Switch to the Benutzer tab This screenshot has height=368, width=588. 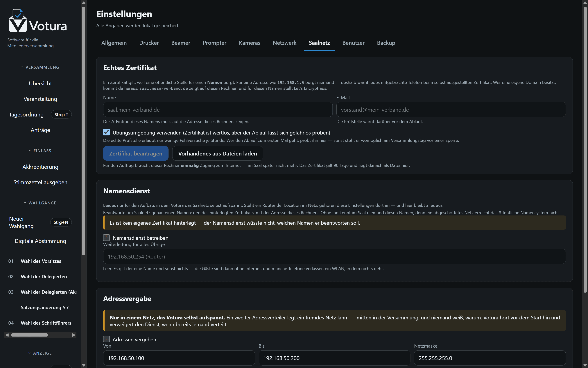354,43
